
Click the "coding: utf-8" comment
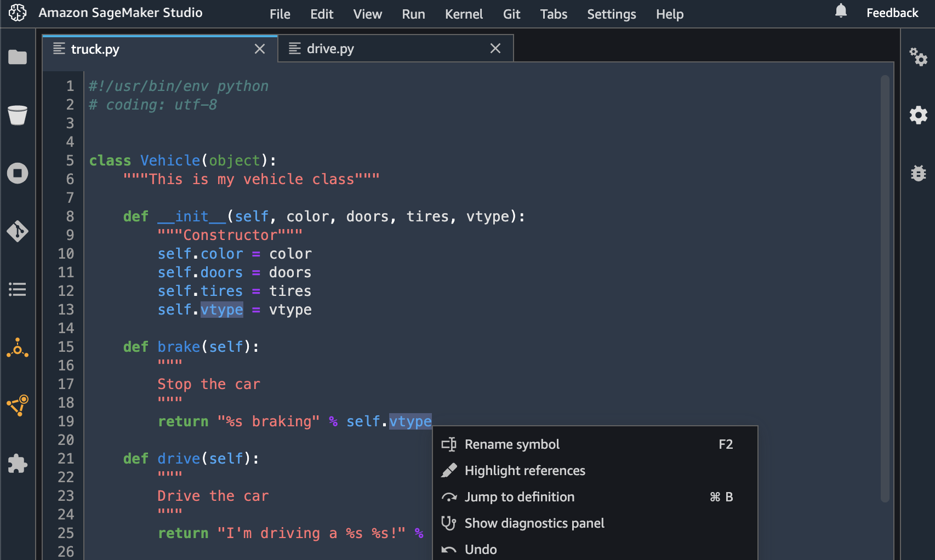[x=153, y=105]
